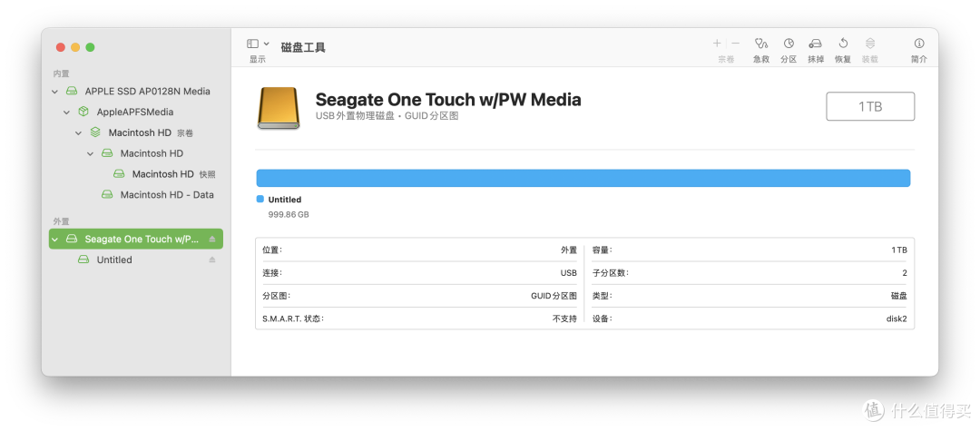
Task: Select AppleAPFSMedia container item
Action: tap(135, 112)
